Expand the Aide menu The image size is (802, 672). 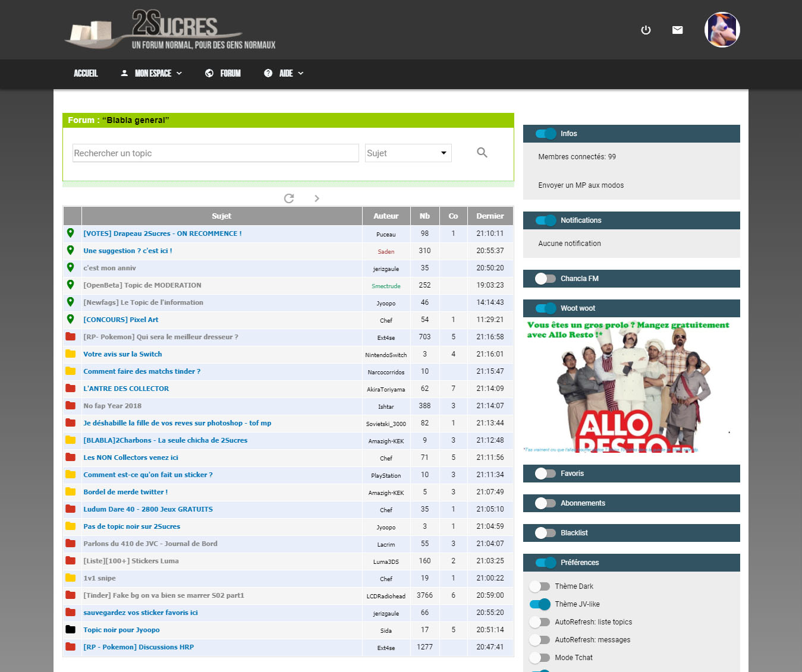(284, 73)
